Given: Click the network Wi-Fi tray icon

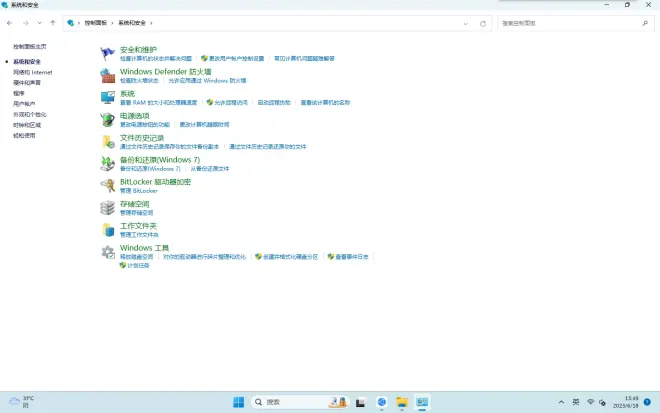Looking at the screenshot, I should click(591, 402).
